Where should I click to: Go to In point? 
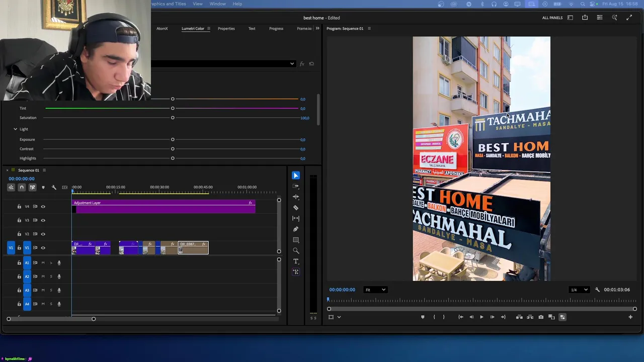tap(460, 317)
